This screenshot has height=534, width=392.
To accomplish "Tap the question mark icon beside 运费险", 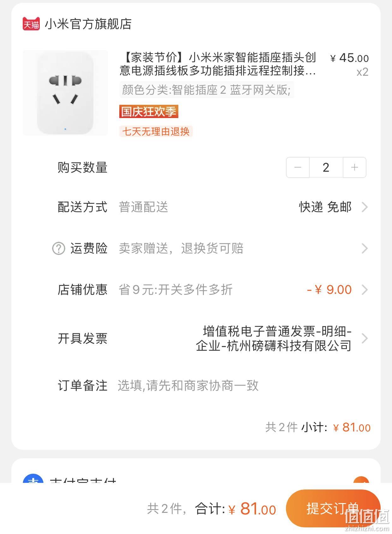I will tap(58, 248).
